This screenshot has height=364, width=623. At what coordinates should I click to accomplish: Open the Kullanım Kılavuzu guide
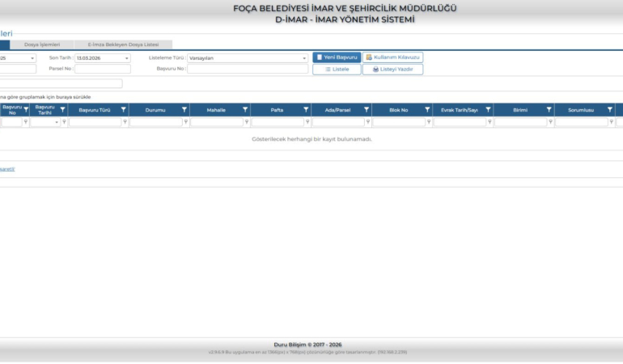coord(392,57)
